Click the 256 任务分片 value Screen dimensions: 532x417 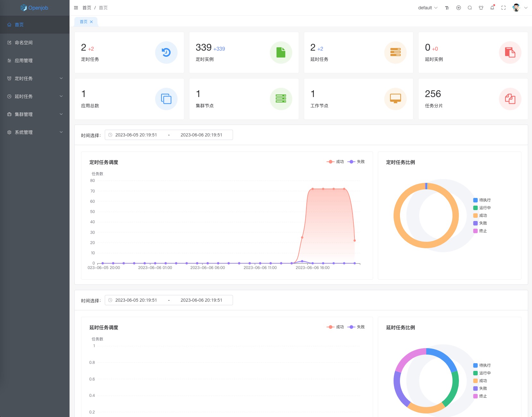coord(433,94)
